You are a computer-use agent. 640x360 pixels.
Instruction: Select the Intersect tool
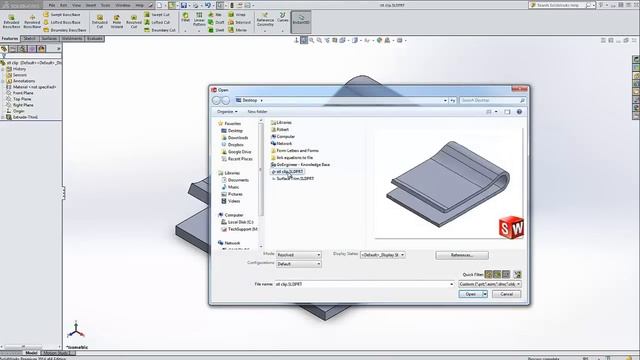coord(239,22)
